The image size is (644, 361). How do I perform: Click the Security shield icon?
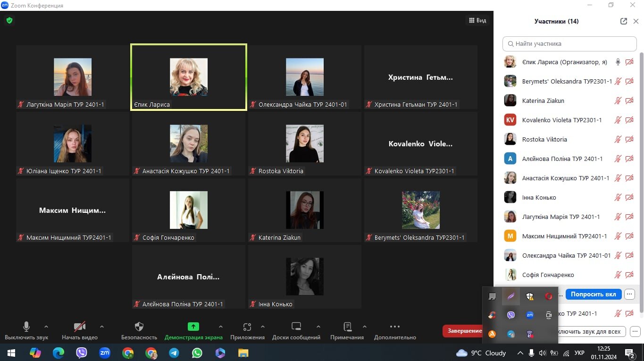pyautogui.click(x=139, y=327)
